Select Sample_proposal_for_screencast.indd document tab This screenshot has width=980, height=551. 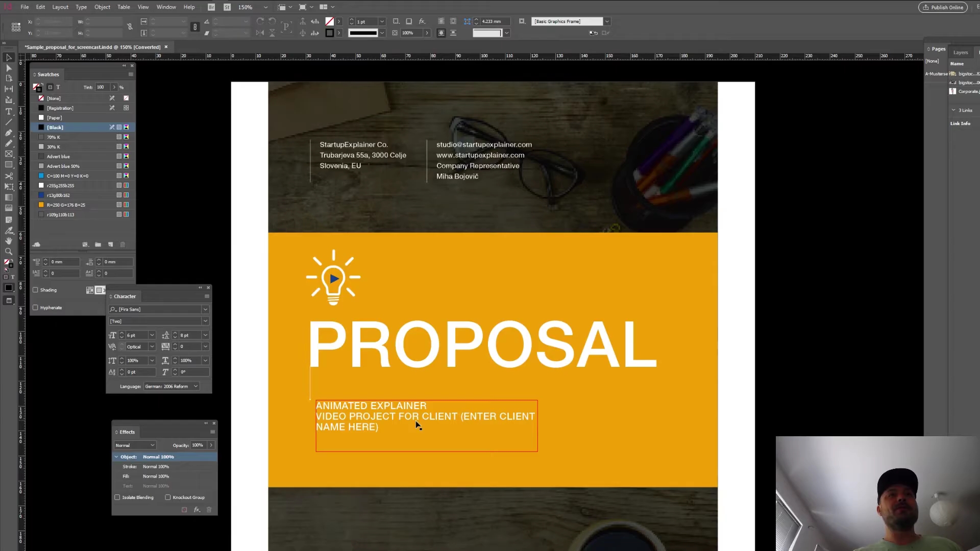point(92,47)
